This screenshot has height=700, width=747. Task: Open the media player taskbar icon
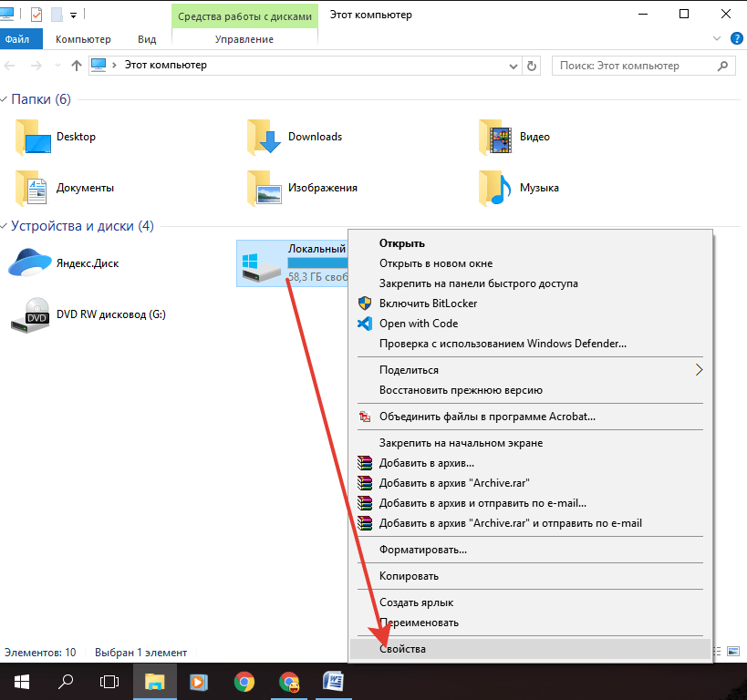[199, 682]
